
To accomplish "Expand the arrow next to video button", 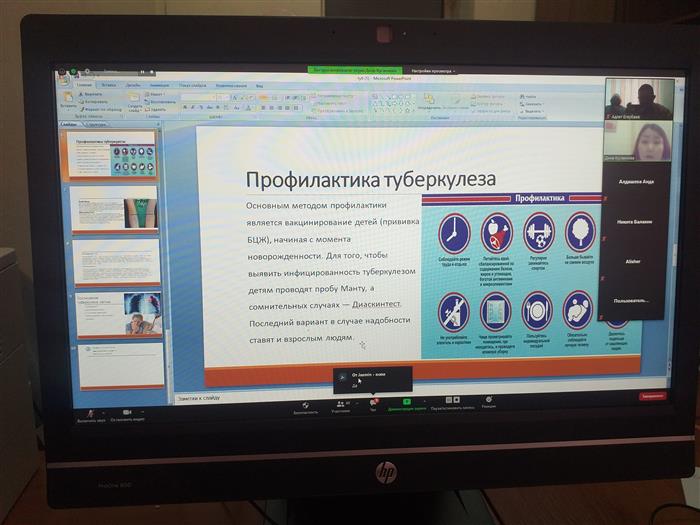I will tap(141, 411).
